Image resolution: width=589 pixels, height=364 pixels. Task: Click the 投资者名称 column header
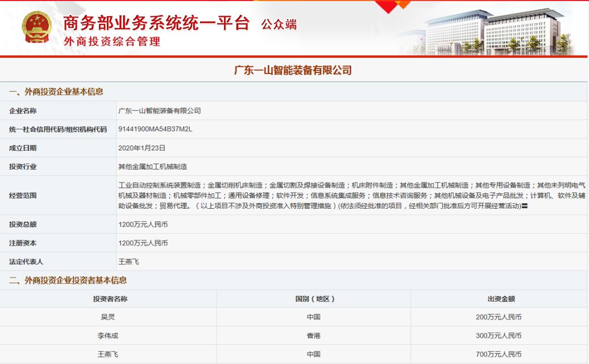pyautogui.click(x=110, y=299)
